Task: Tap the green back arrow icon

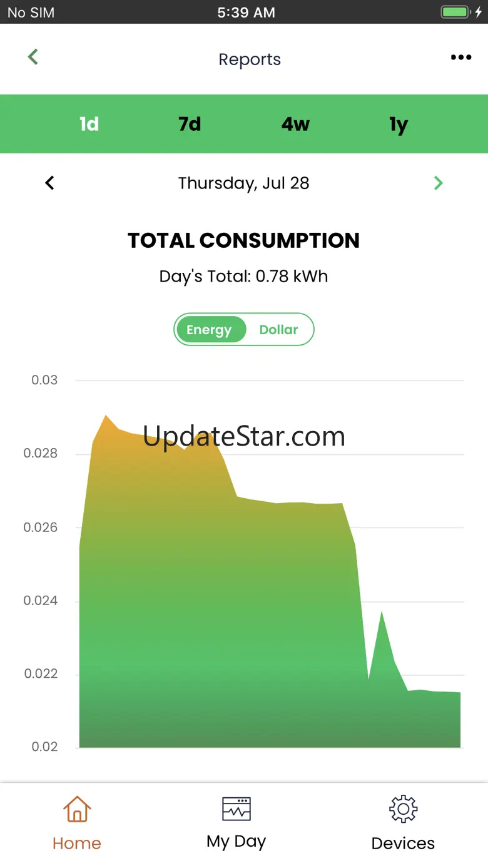Action: tap(33, 57)
